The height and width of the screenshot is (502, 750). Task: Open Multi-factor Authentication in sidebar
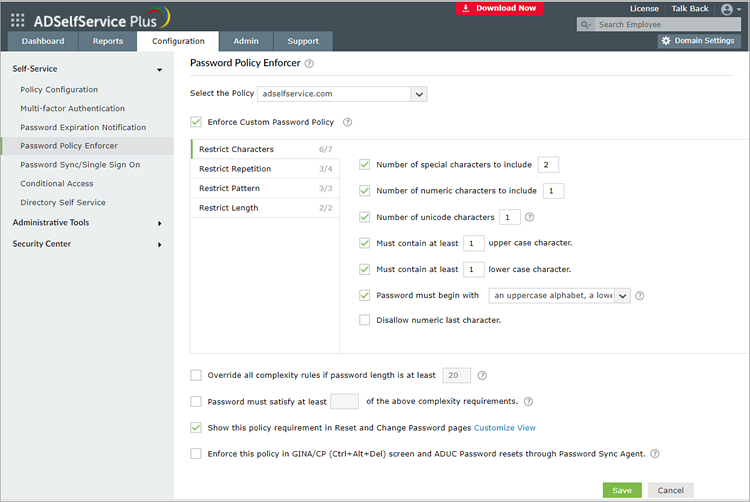[x=72, y=109]
